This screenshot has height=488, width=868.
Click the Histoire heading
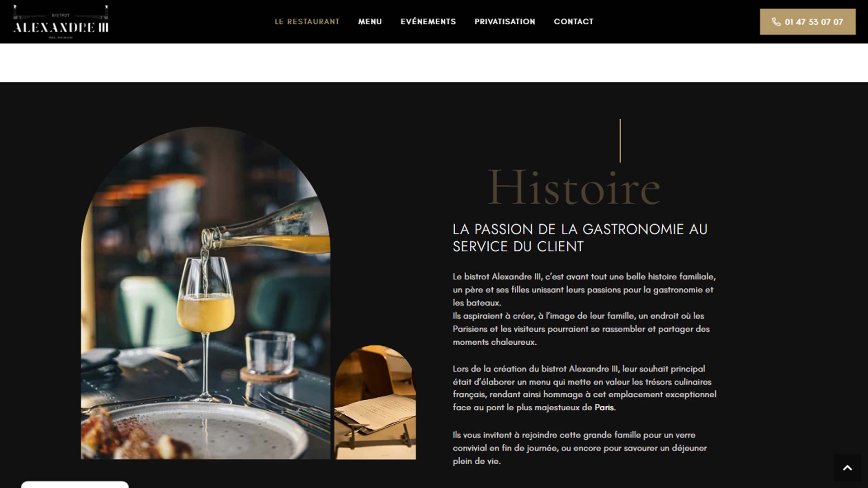tap(574, 187)
